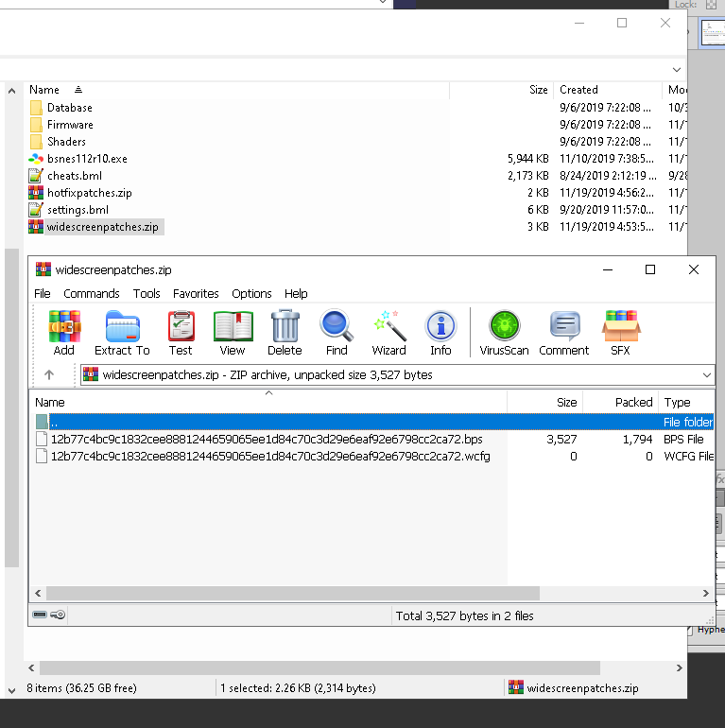Click WinRAR scrollbar left arrow
This screenshot has width=725, height=728.
[38, 593]
